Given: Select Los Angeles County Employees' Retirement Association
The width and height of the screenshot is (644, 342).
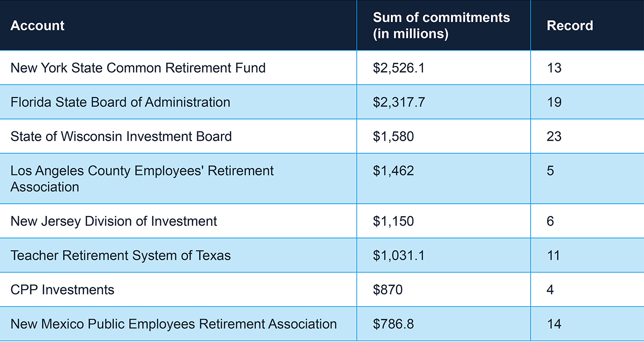Looking at the screenshot, I should tap(142, 179).
